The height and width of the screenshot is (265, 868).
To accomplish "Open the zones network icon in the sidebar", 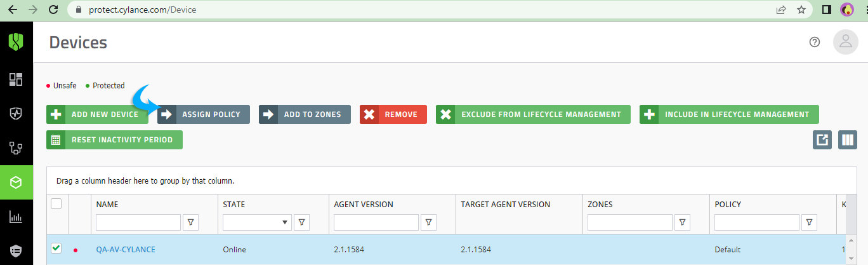I will [x=16, y=148].
